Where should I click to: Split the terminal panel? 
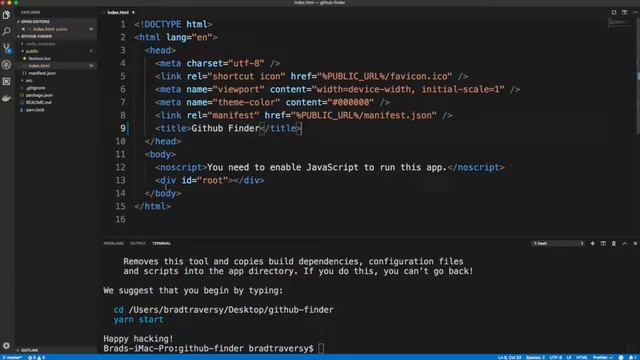pyautogui.click(x=603, y=243)
